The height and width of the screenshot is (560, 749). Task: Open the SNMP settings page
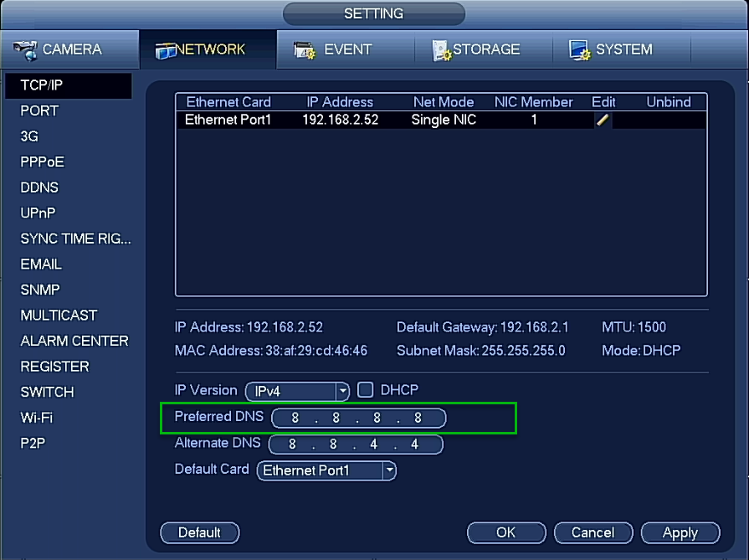[40, 290]
